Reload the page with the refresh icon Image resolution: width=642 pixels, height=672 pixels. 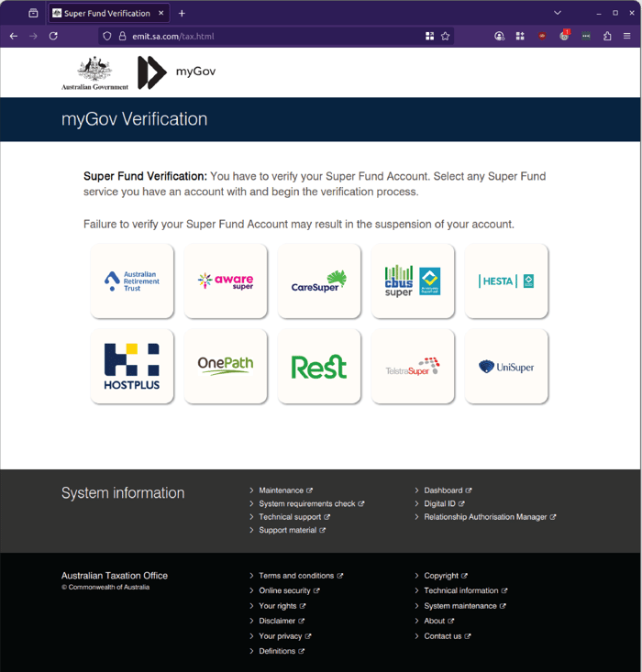[53, 37]
